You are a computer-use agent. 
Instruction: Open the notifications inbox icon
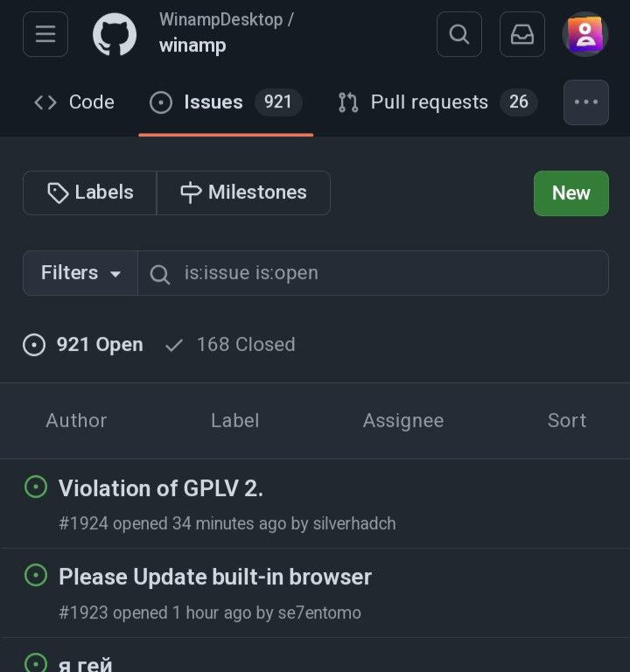(522, 34)
